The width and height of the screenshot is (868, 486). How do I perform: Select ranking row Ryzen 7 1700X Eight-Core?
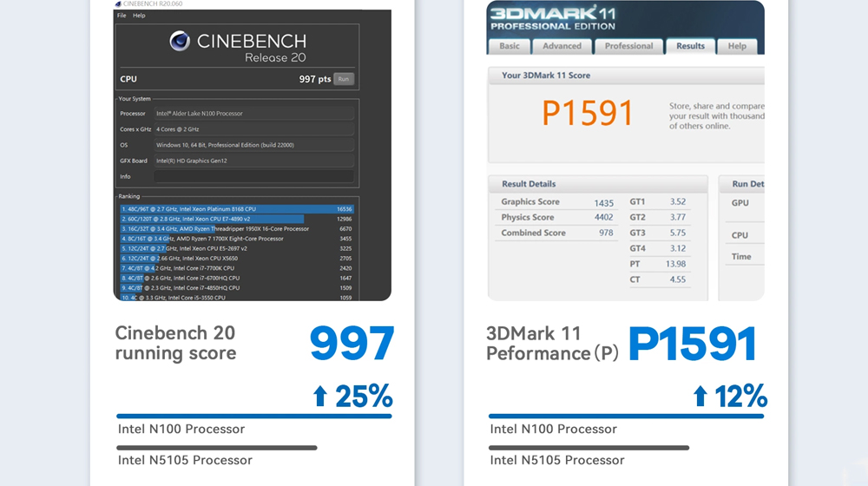click(237, 239)
